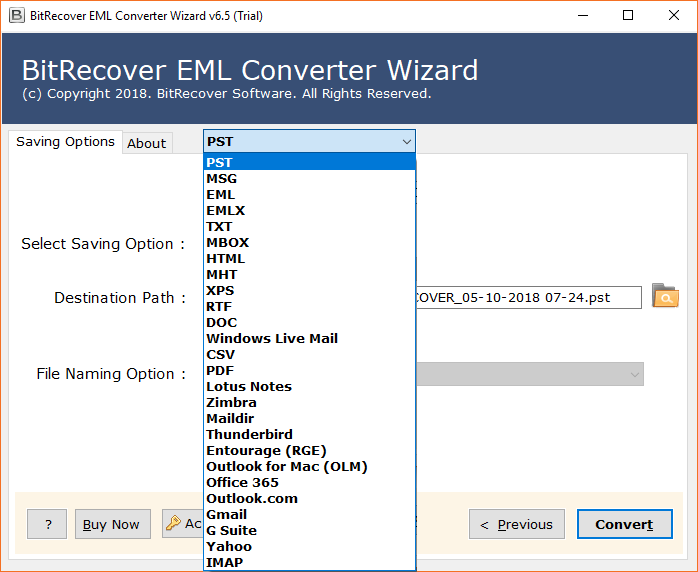Close the EML Converter Wizard window
The image size is (698, 572).
(674, 16)
